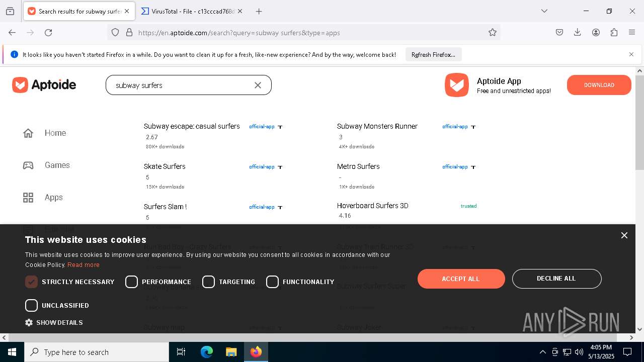Click the Aptoide logo in the header
The image size is (644, 362).
(x=44, y=85)
